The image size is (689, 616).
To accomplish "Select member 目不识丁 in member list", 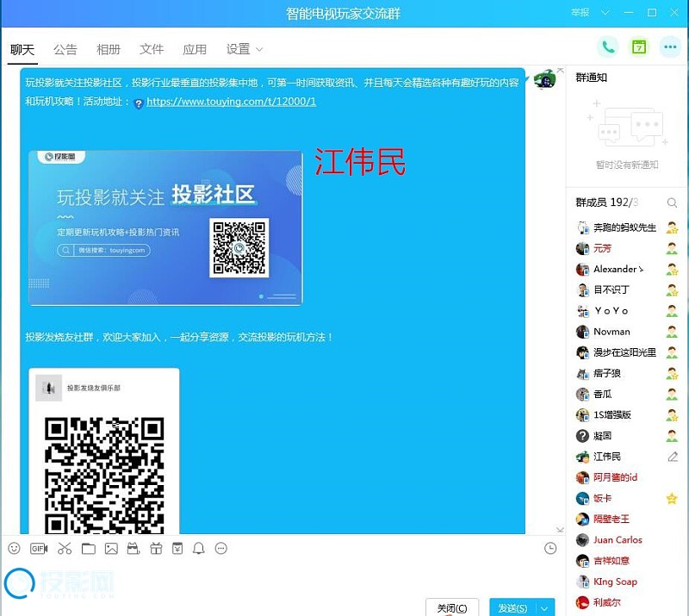I will click(x=627, y=290).
